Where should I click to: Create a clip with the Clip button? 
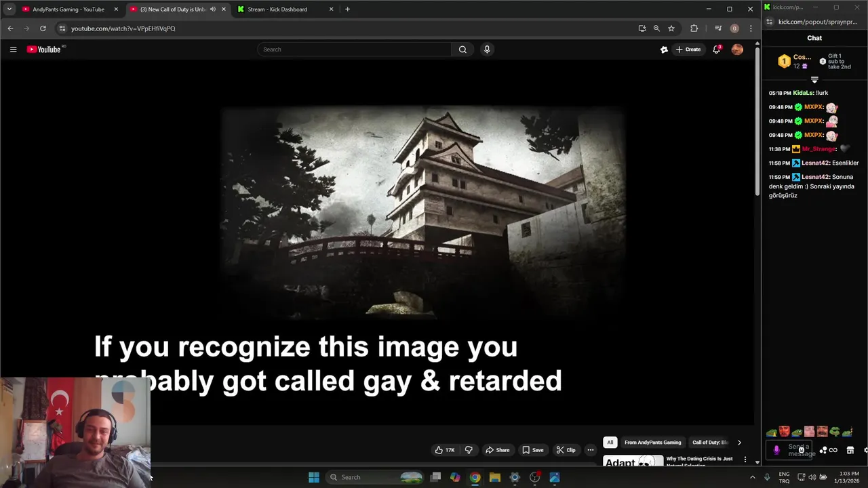(x=566, y=450)
